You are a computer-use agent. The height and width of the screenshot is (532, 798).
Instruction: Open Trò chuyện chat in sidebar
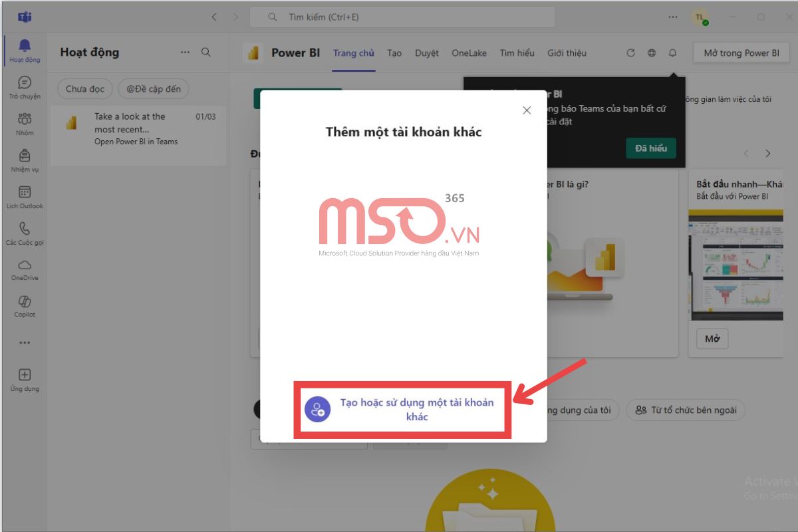[25, 87]
